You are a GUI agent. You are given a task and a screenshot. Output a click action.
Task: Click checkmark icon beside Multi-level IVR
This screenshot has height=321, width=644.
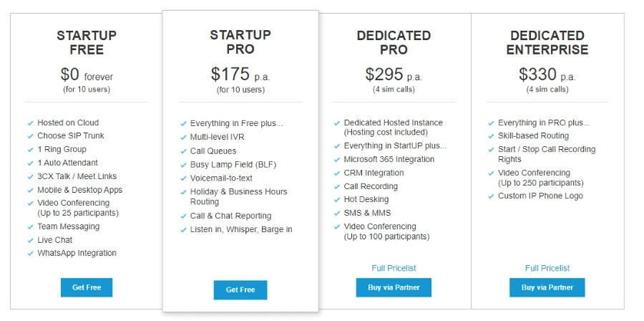coord(184,138)
